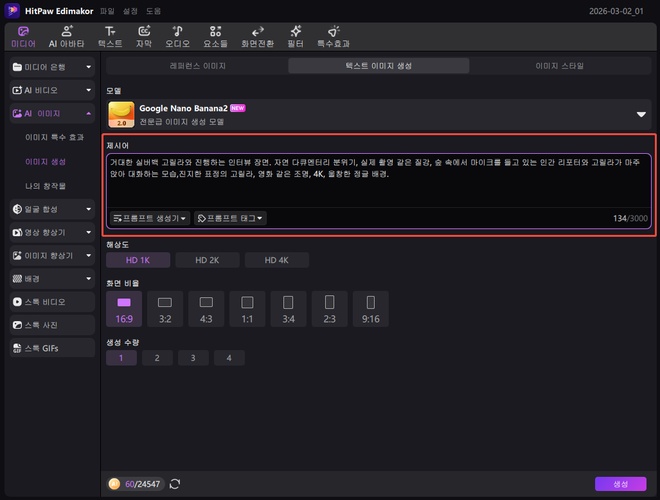The image size is (660, 500).
Task: Click the Google Nano Banana2 model thumbnail
Action: click(121, 114)
